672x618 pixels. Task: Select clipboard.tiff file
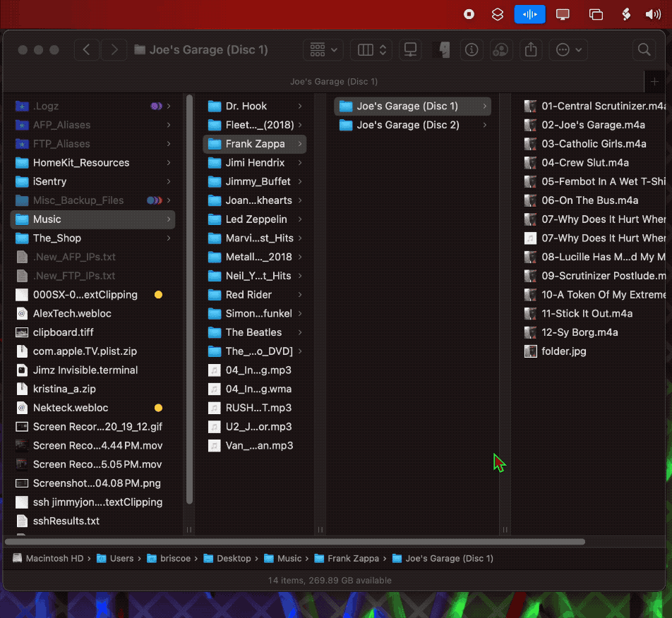pos(92,332)
